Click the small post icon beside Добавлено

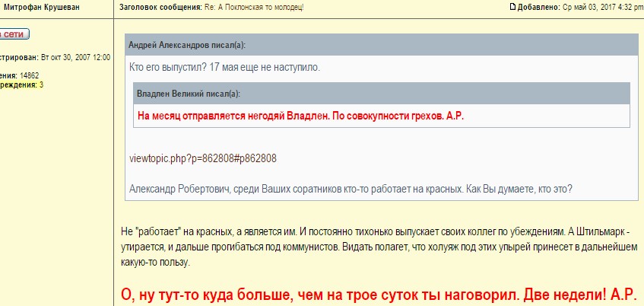pos(514,8)
